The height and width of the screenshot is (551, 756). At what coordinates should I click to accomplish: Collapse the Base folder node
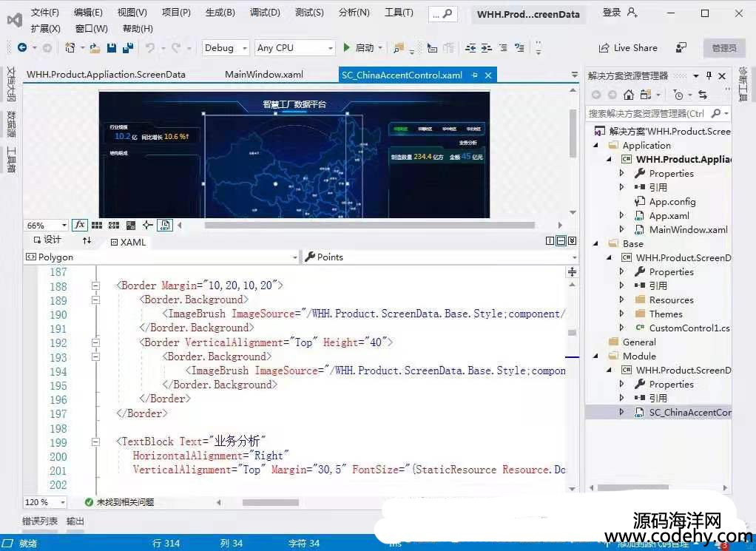pos(596,243)
